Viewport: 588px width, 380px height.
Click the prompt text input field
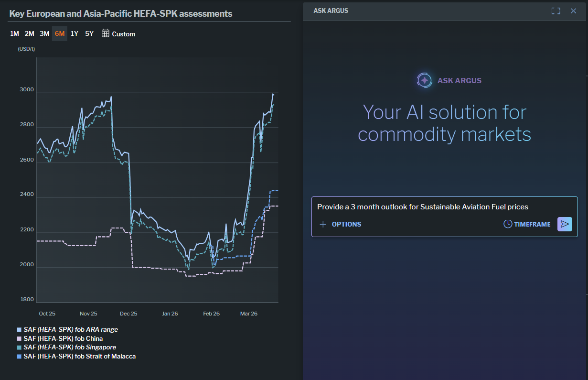pyautogui.click(x=422, y=207)
